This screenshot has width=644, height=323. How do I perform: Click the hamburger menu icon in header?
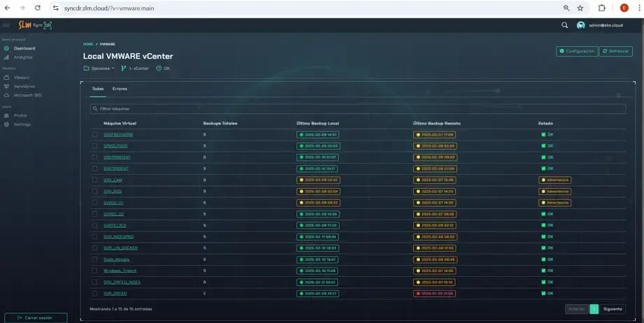tap(6, 25)
